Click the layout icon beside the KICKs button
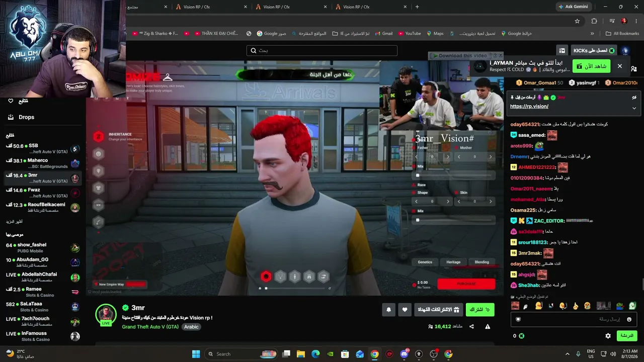The width and height of the screenshot is (644, 362). pyautogui.click(x=562, y=50)
